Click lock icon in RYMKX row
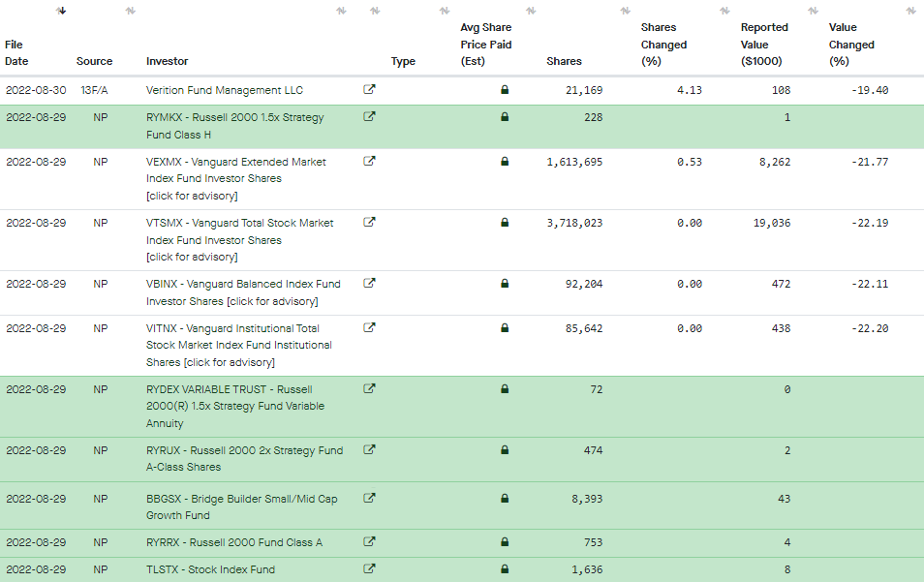Screen dimensions: 924x582 click(505, 116)
